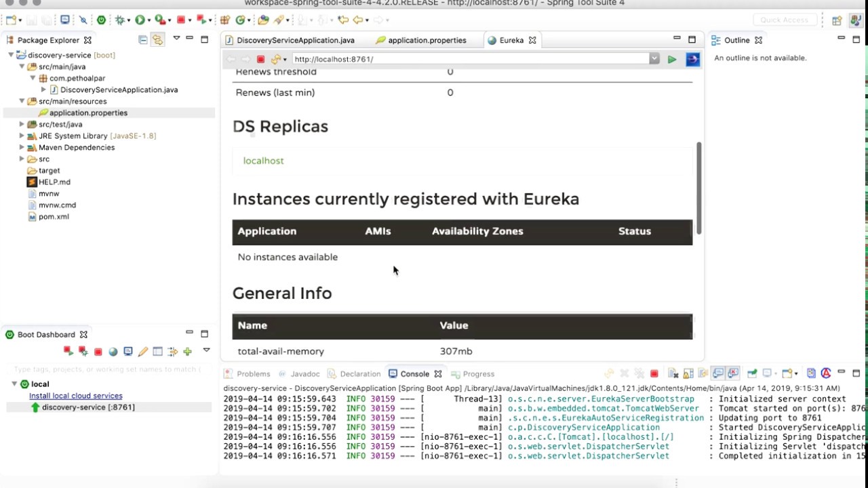The image size is (868, 488).
Task: Click the green Go arrow beside URL
Action: pyautogui.click(x=671, y=59)
